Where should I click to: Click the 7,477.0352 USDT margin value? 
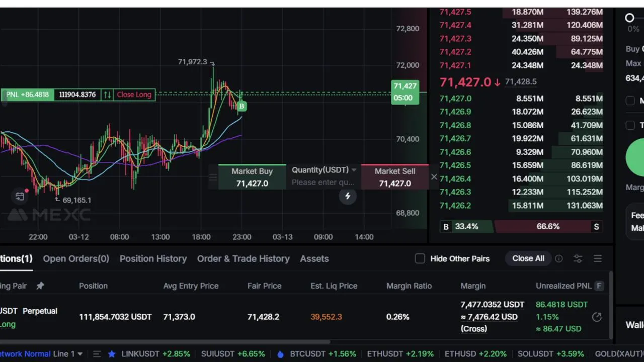tap(493, 305)
